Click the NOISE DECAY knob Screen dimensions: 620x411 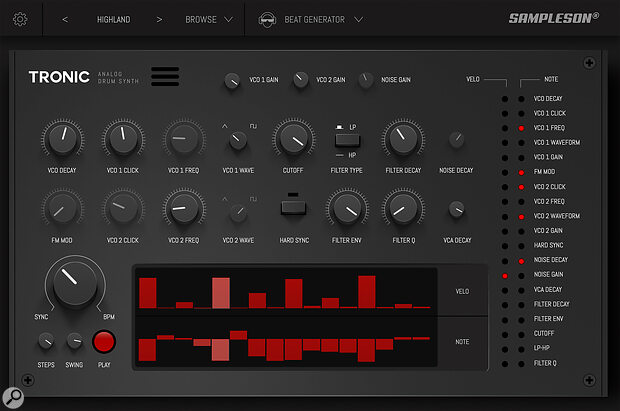click(x=456, y=139)
